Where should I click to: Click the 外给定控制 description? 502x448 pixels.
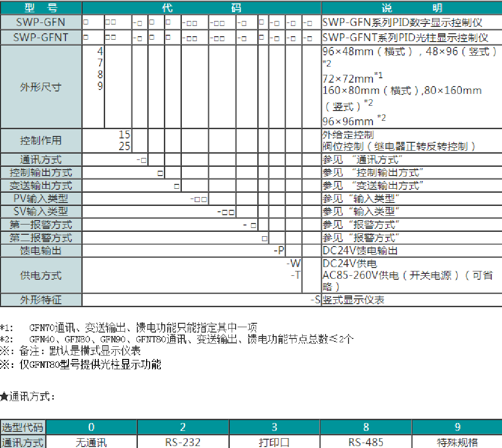(x=348, y=135)
